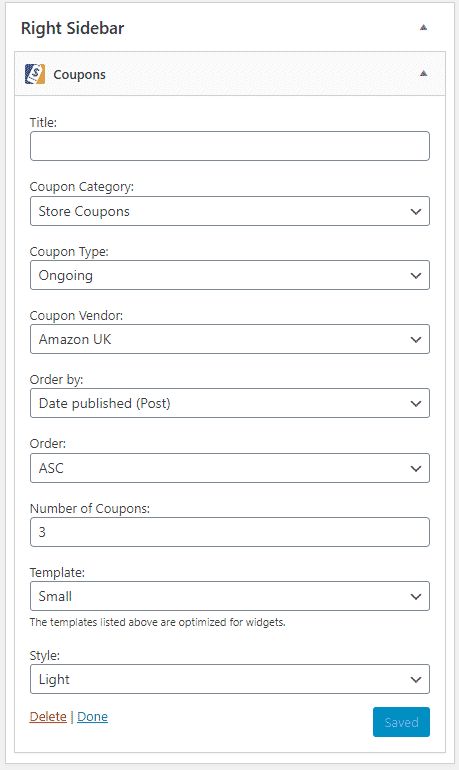
Task: Click the Delete link
Action: point(48,716)
